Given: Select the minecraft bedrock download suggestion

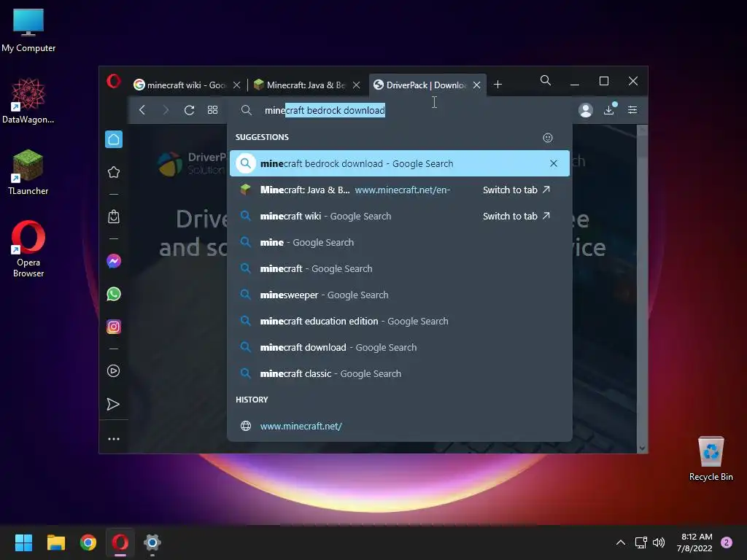Looking at the screenshot, I should click(399, 163).
